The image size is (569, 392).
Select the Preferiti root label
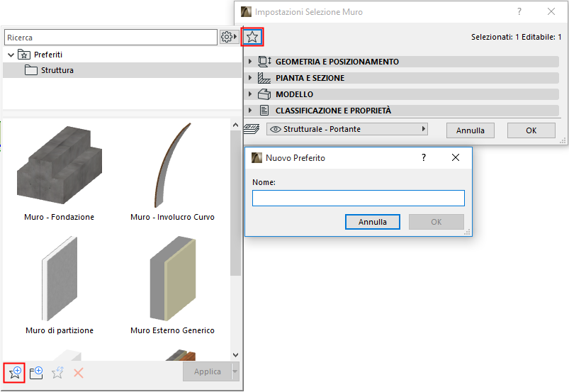(x=48, y=55)
